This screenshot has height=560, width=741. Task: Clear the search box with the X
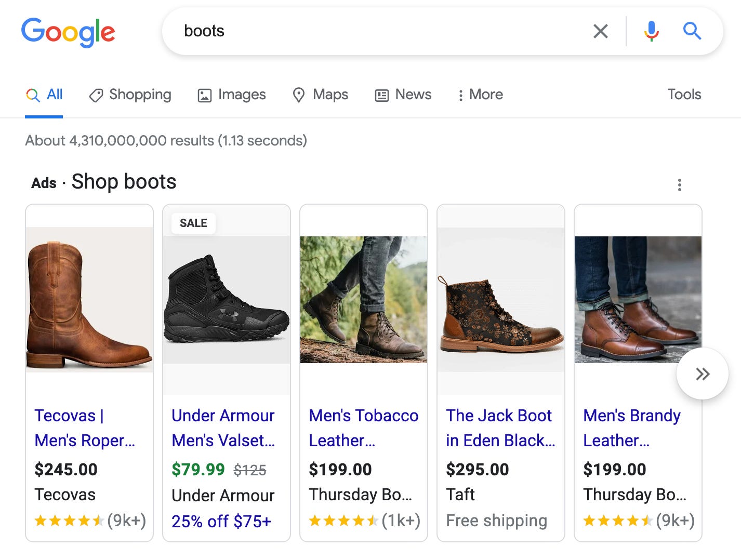(x=601, y=31)
